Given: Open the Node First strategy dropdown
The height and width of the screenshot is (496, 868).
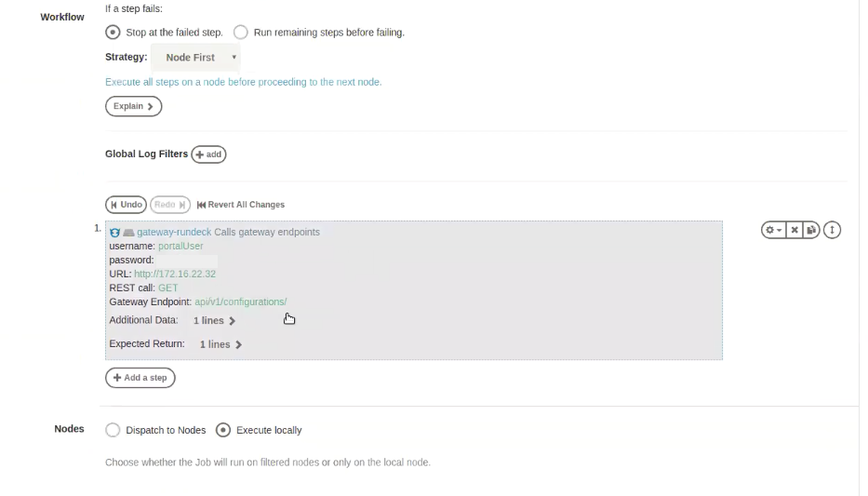Looking at the screenshot, I should point(195,57).
